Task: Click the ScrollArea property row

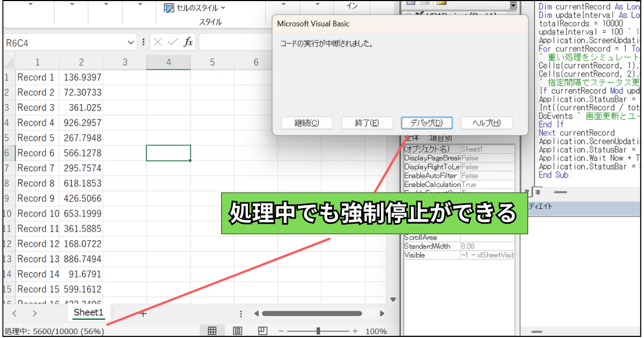Action: point(459,237)
